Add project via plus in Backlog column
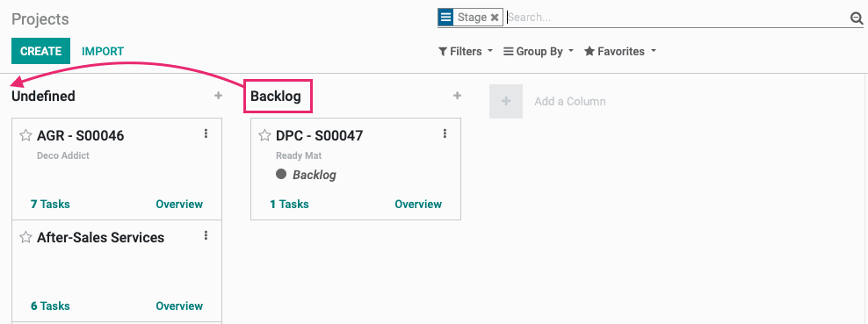The image size is (868, 324). tap(457, 96)
